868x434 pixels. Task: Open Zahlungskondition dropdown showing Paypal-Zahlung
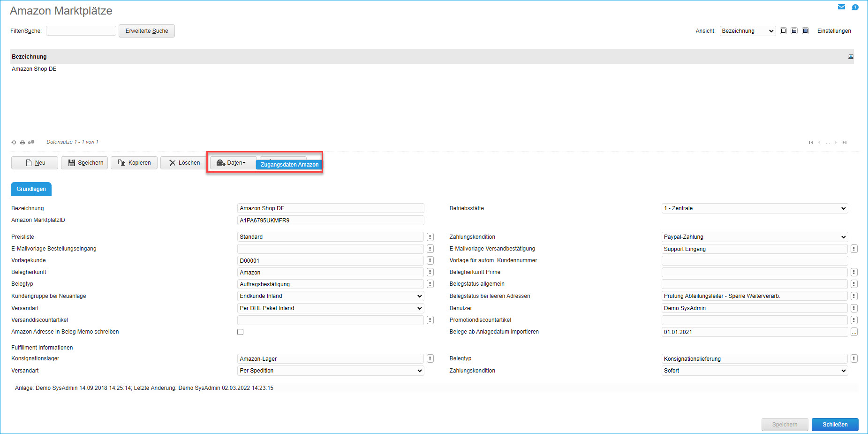(x=755, y=237)
